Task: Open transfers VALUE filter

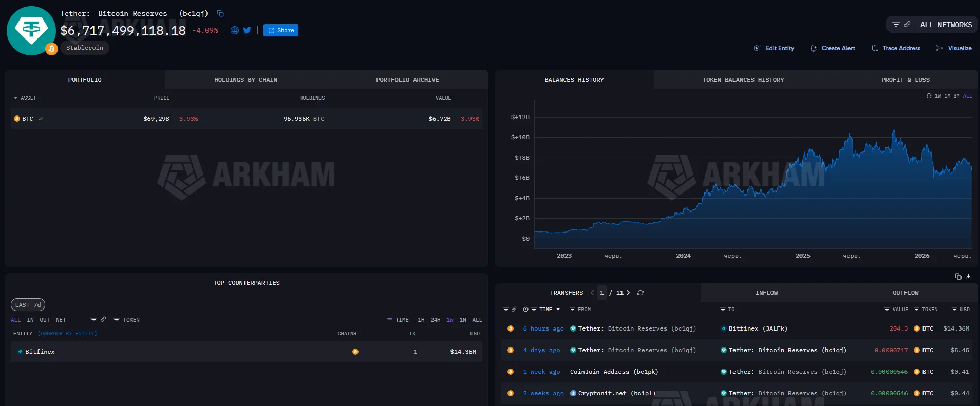Action: click(x=896, y=310)
